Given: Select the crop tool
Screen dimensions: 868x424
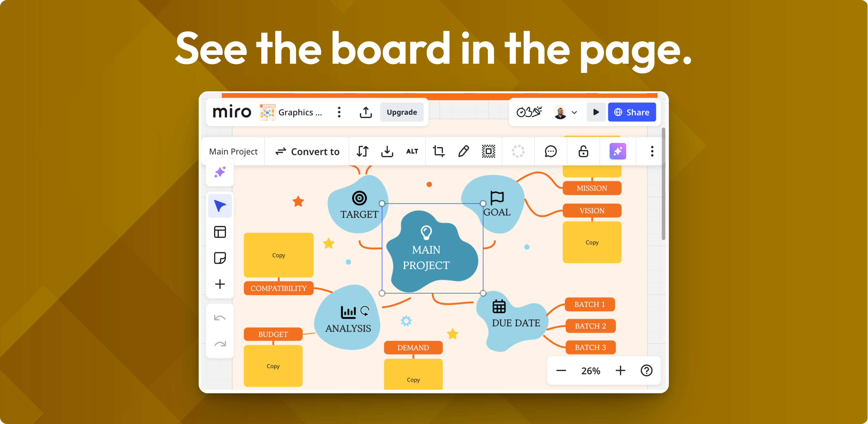Looking at the screenshot, I should click(x=438, y=151).
